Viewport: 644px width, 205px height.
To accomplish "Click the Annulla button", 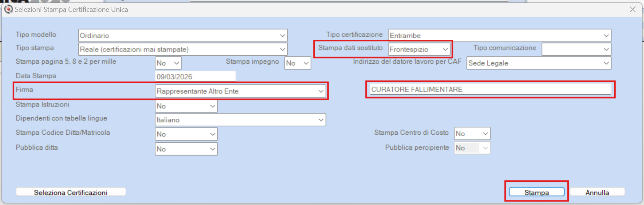I will (x=597, y=192).
